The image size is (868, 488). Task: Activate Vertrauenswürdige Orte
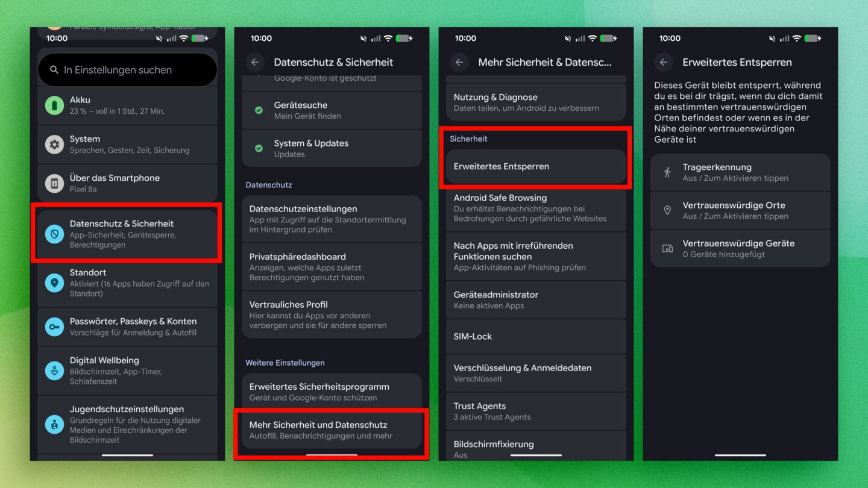(x=740, y=210)
